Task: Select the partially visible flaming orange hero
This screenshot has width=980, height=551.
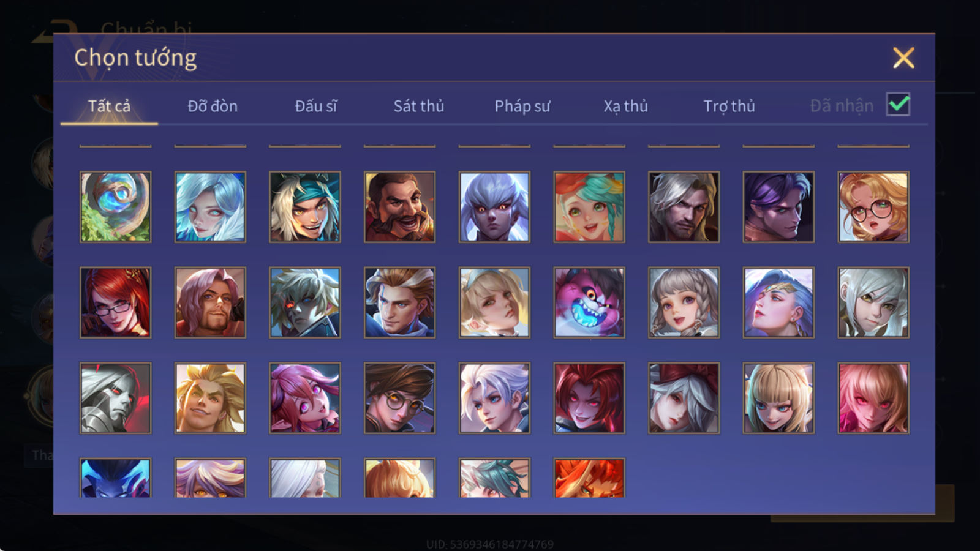Action: pyautogui.click(x=589, y=478)
